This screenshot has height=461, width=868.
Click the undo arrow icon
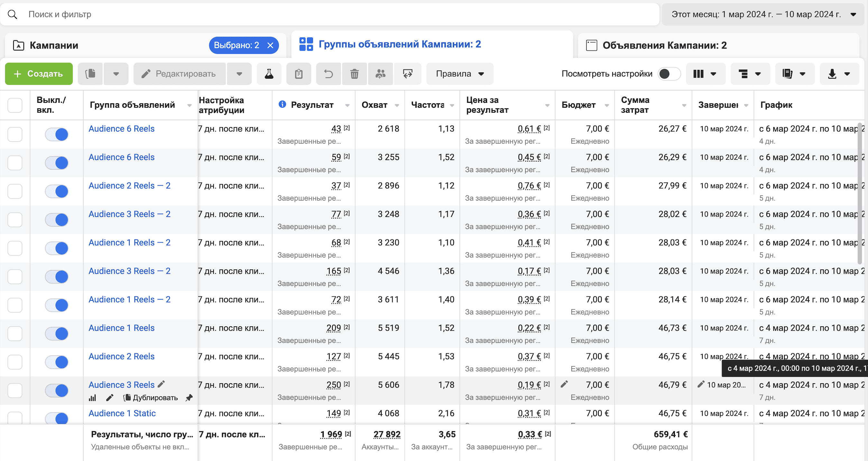(328, 74)
